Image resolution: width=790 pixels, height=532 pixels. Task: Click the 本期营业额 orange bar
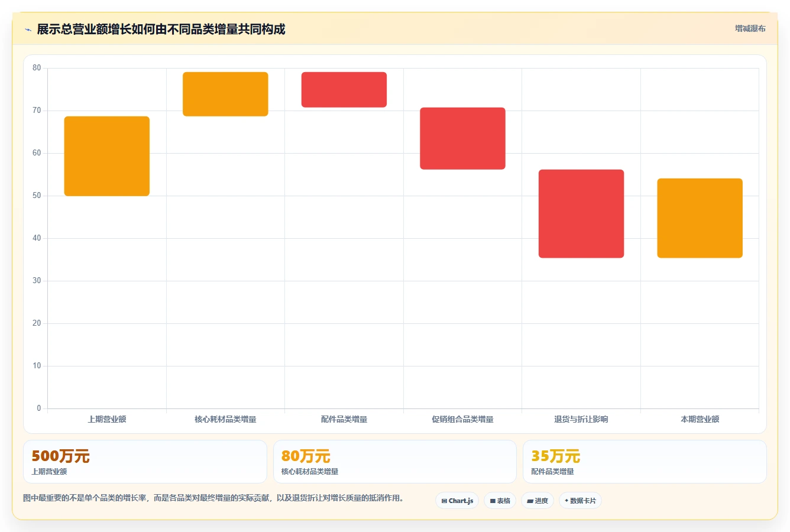(x=700, y=218)
